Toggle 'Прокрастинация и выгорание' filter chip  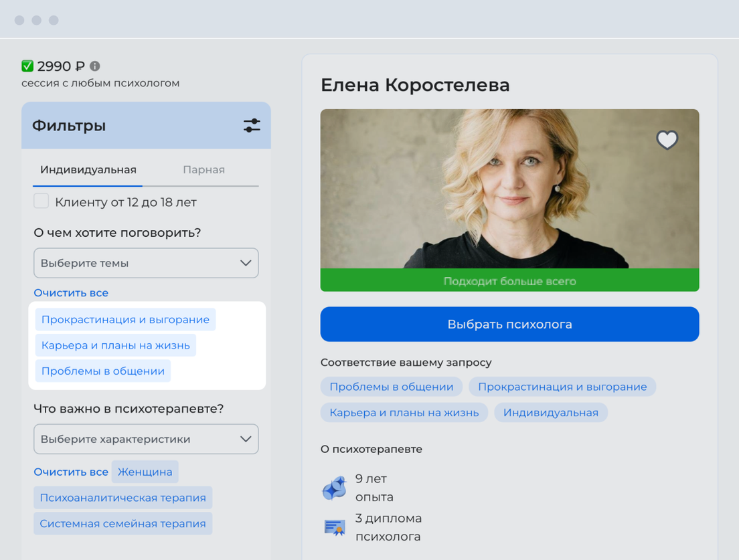pos(125,319)
